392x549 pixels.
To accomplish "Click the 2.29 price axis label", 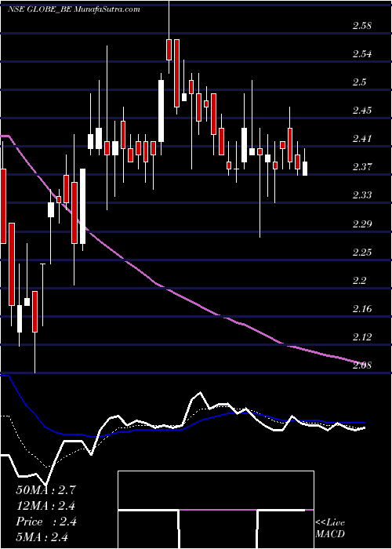I will (x=362, y=224).
